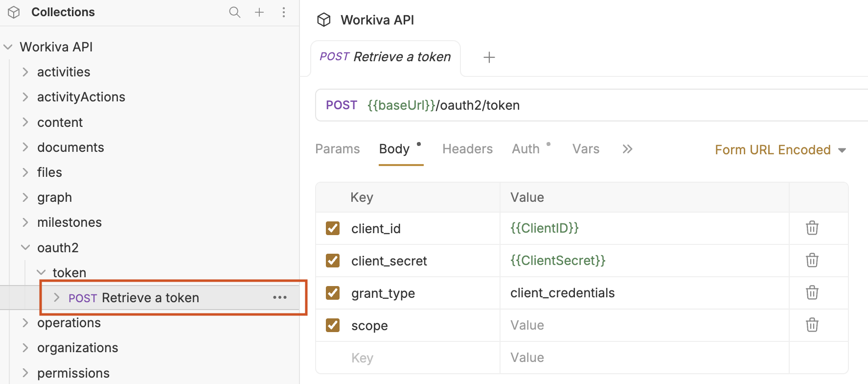This screenshot has width=868, height=384.
Task: Click the Workiva API title in header
Action: coord(377,20)
